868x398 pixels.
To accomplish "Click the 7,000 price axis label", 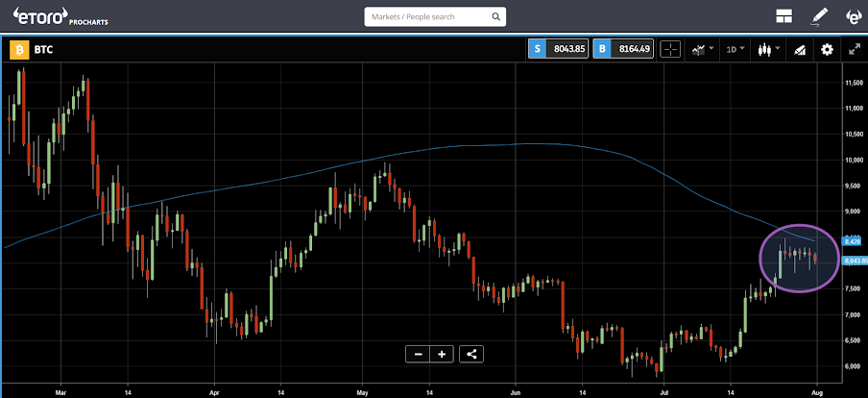I will point(854,315).
